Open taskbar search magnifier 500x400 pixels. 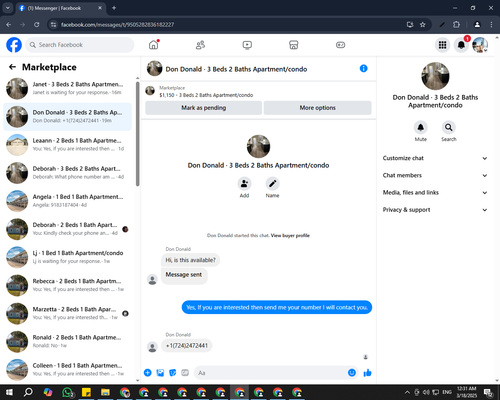28,392
